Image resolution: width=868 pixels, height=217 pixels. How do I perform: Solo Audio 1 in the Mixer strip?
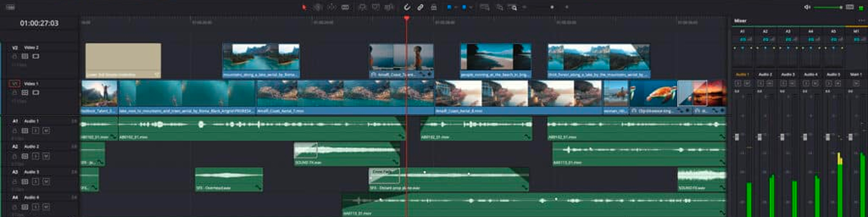coord(738,83)
